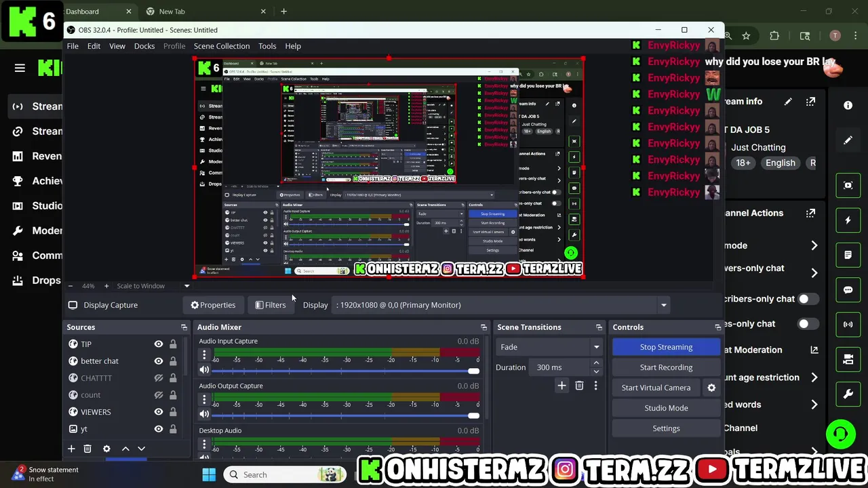The width and height of the screenshot is (868, 488).
Task: Pop out the Audio Mixer dock
Action: [x=484, y=327]
